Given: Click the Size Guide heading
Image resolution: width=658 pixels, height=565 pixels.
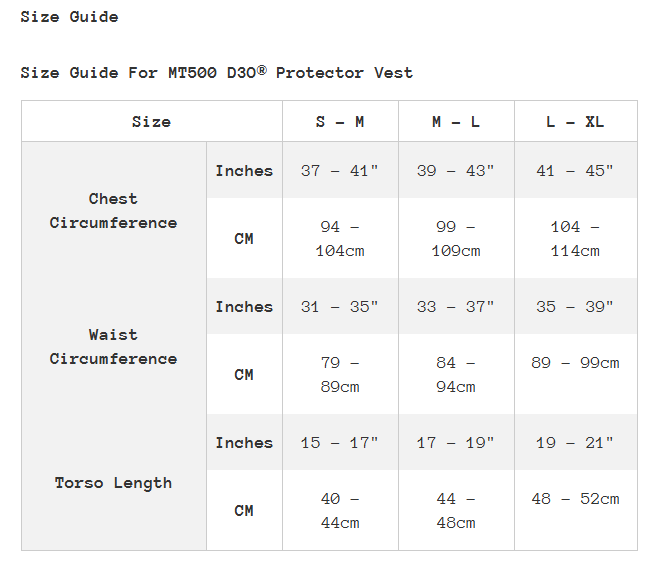Looking at the screenshot, I should click(x=69, y=17).
